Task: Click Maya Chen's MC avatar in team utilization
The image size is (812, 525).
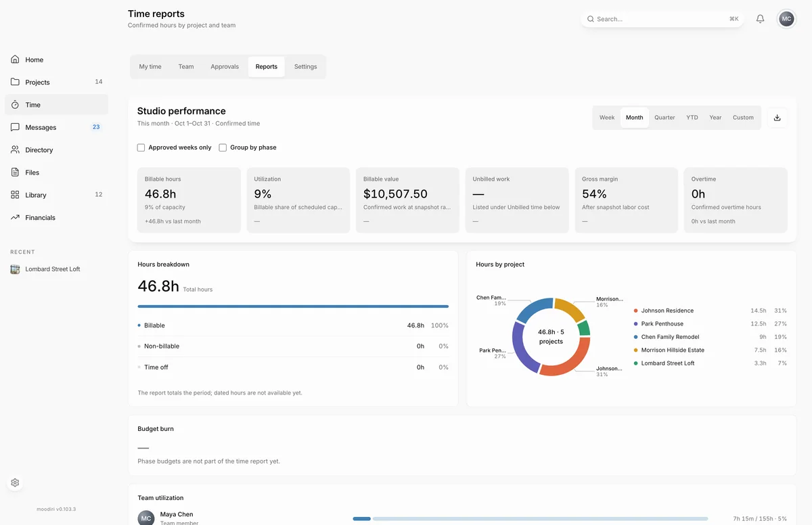Action: pos(146,518)
